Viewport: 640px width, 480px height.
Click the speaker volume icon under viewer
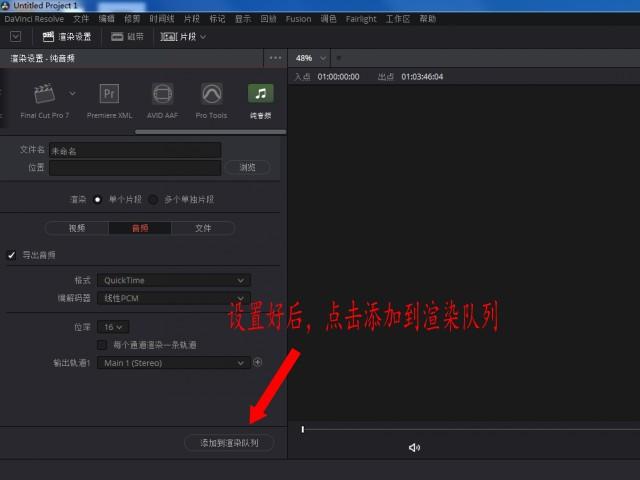point(414,447)
